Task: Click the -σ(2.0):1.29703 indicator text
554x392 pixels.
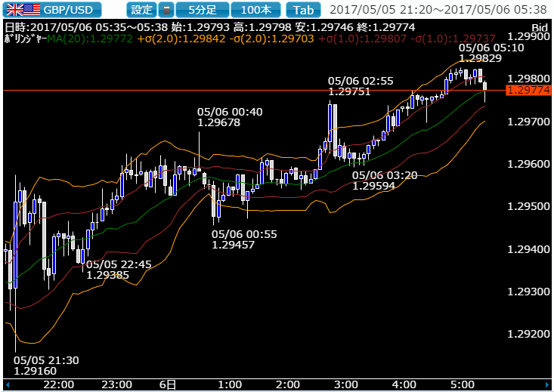Action: click(x=271, y=39)
